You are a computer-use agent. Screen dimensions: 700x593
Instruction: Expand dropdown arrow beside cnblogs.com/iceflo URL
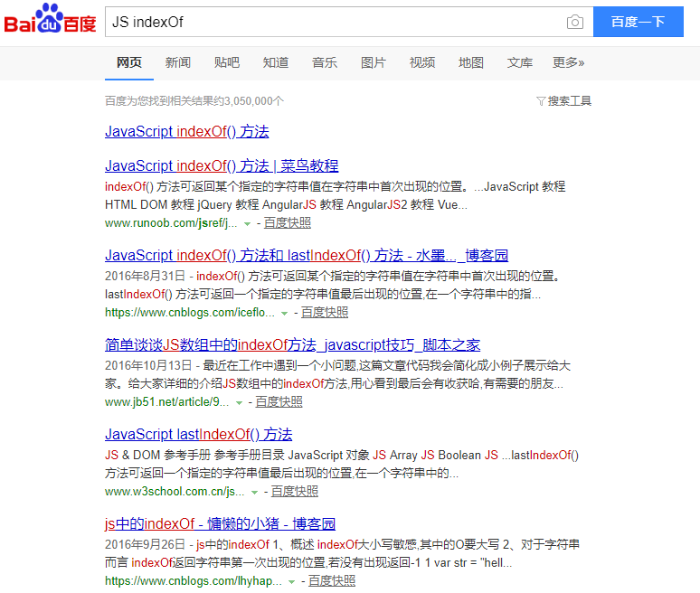285,313
